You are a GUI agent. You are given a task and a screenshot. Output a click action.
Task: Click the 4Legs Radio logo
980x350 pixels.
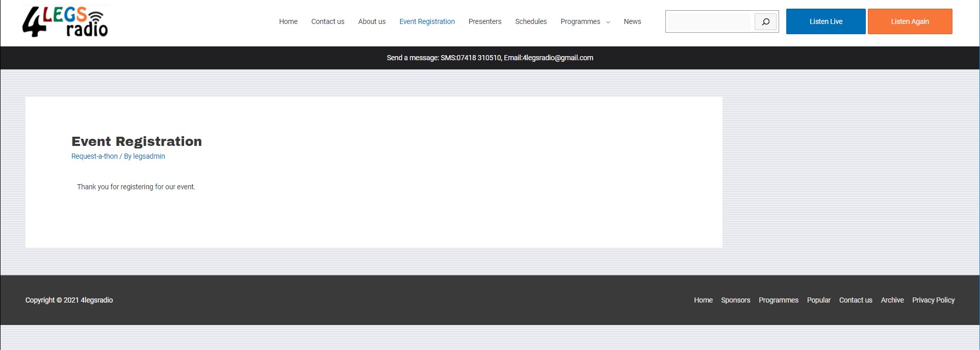pos(65,22)
